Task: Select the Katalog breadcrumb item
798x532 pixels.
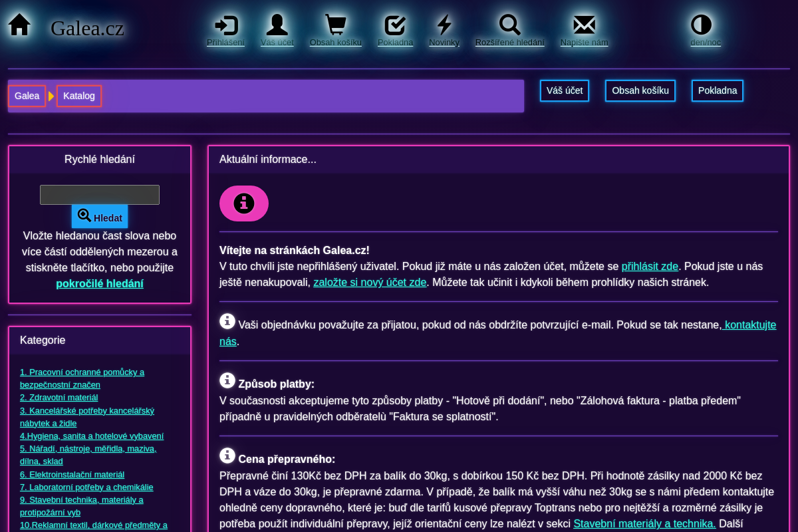Action: (x=79, y=96)
